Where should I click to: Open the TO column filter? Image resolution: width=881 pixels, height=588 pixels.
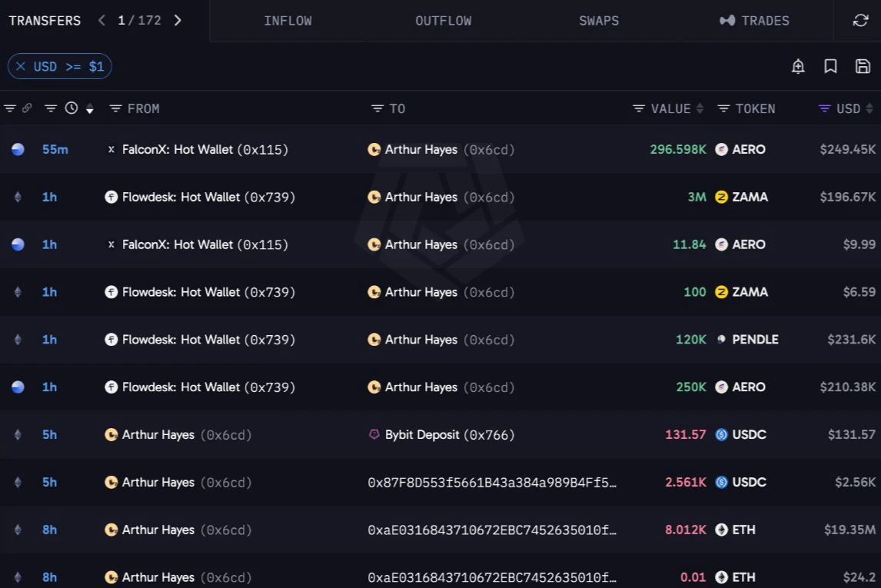coord(377,108)
